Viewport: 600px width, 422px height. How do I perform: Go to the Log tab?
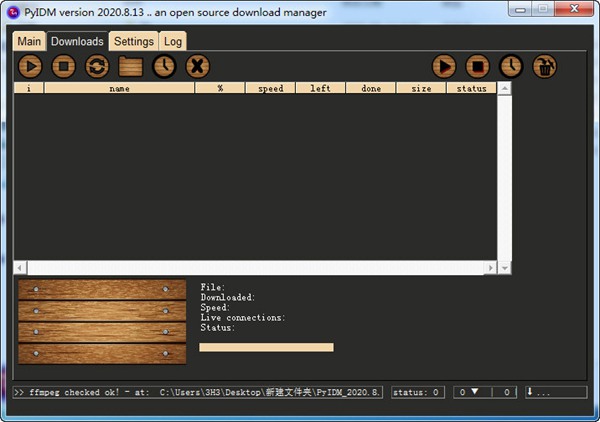(x=173, y=41)
